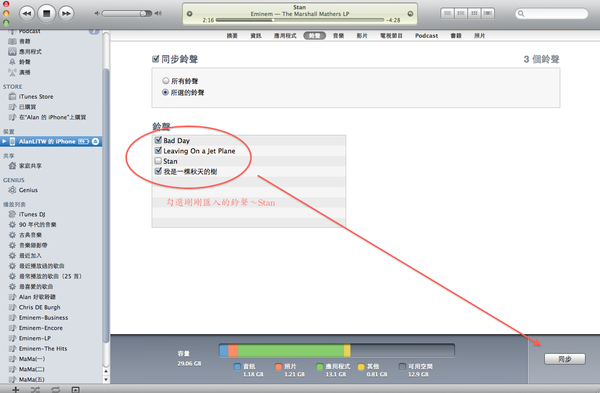Eject the AlanLITW iPhone

95,142
